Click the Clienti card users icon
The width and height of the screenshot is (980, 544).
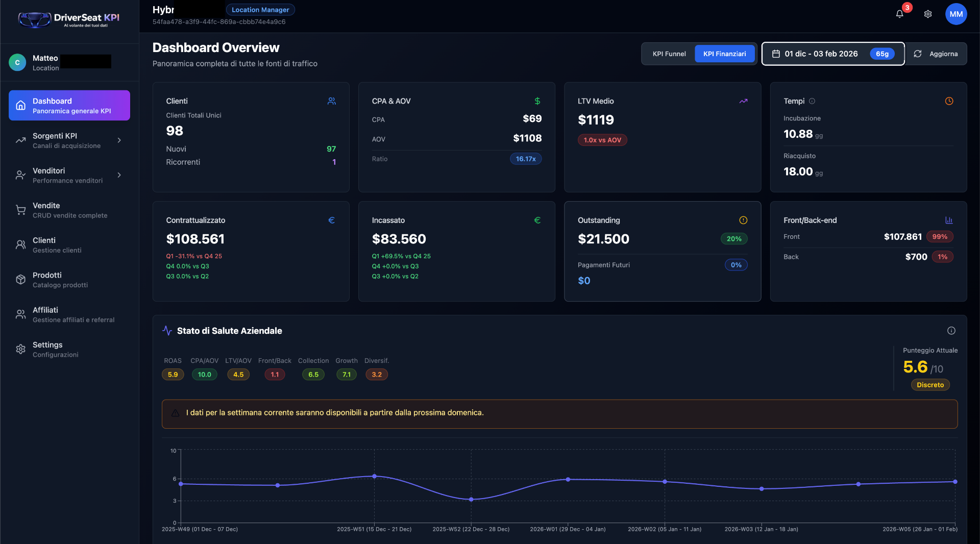(x=332, y=101)
